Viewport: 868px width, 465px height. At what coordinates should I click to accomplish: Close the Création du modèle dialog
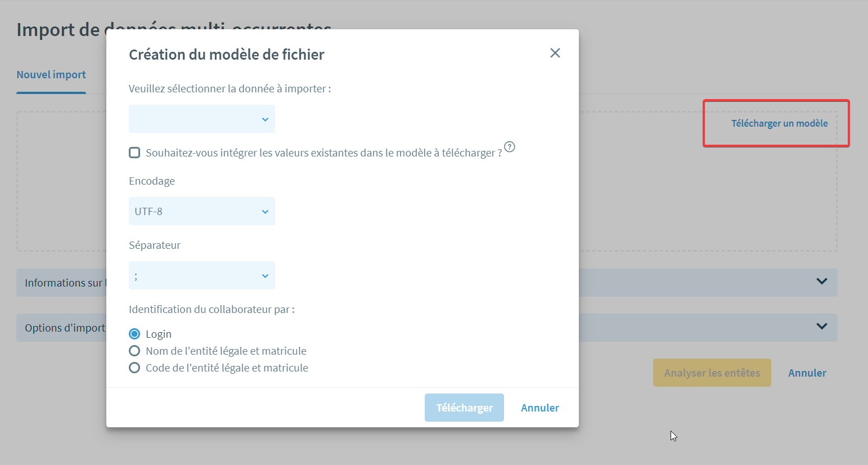(x=555, y=53)
